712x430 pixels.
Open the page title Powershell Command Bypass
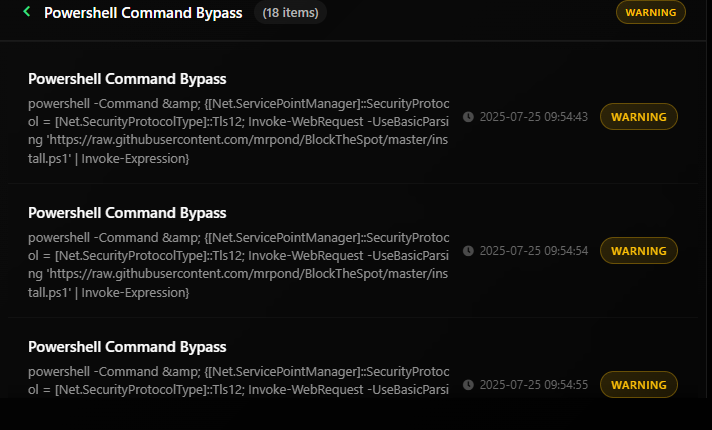[x=143, y=13]
